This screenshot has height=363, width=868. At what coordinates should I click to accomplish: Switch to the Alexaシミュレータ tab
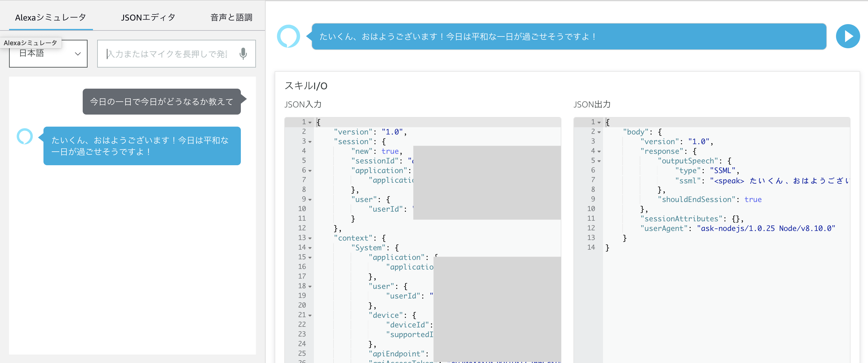pyautogui.click(x=50, y=17)
